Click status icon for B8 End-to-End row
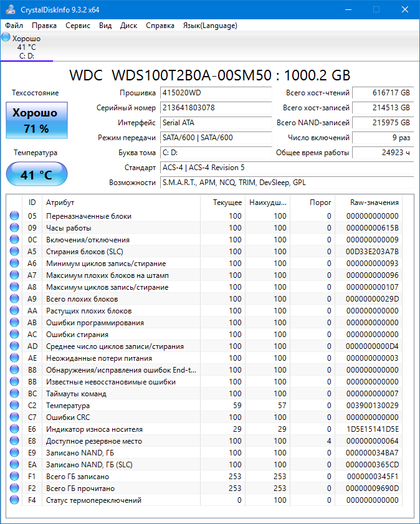This screenshot has height=524, width=420. pyautogui.click(x=14, y=369)
